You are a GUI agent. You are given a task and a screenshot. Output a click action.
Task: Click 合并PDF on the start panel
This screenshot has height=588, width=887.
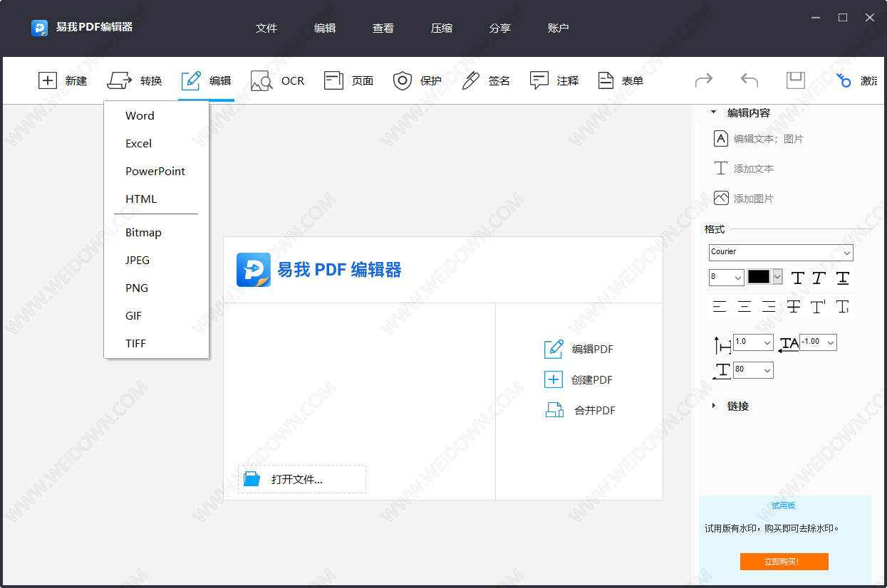580,411
